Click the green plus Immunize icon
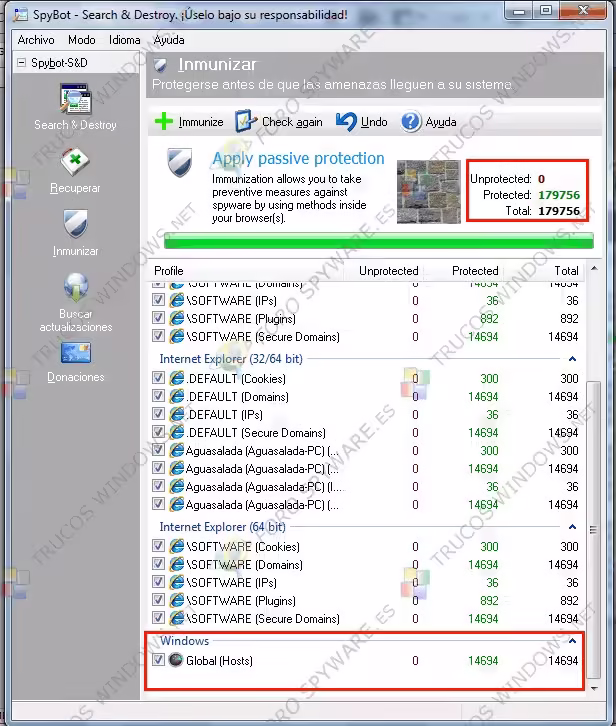This screenshot has height=726, width=616. [163, 122]
